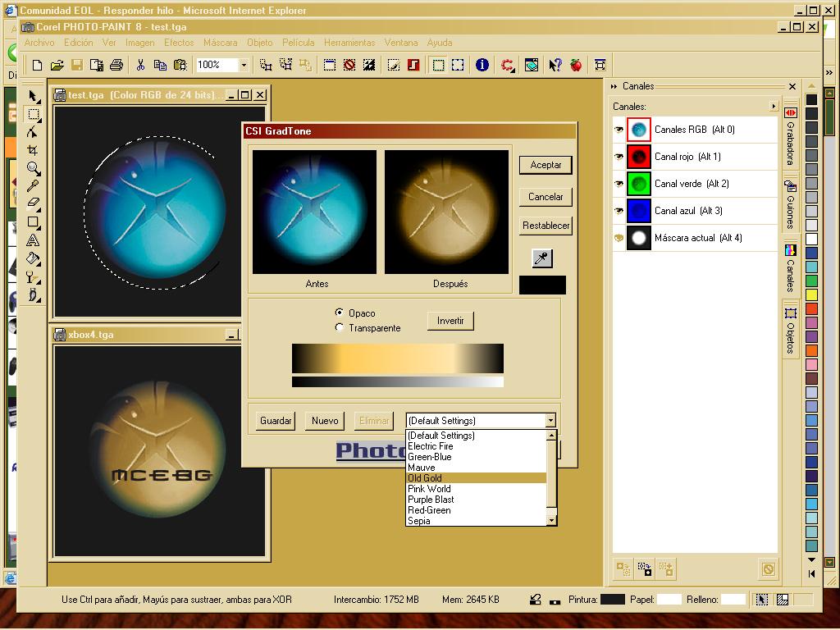Click the eyedropper icon in GradTone dialog
The width and height of the screenshot is (840, 630).
tap(542, 258)
